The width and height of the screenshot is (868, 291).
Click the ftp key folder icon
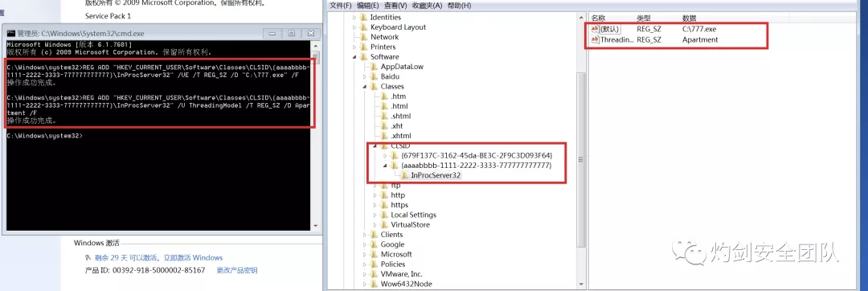pos(383,186)
